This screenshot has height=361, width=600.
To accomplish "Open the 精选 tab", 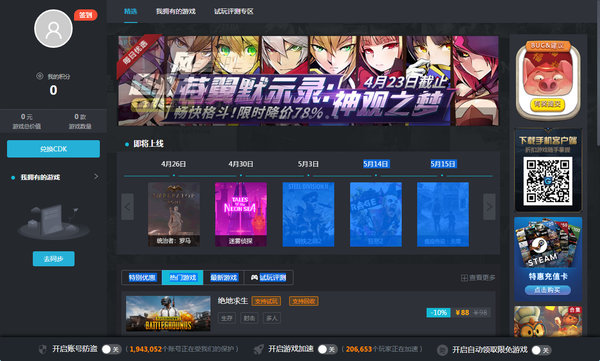I will click(130, 11).
